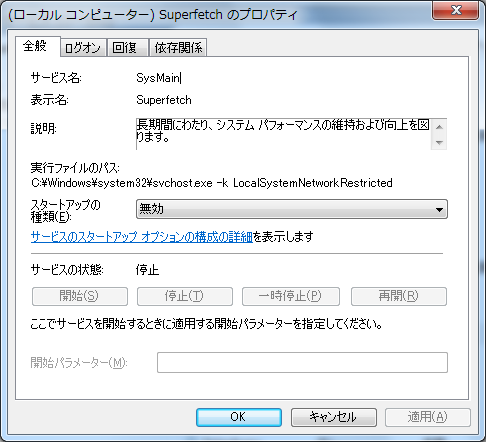Close the Superfetch properties dialog
The height and width of the screenshot is (442, 486).
(456, 10)
